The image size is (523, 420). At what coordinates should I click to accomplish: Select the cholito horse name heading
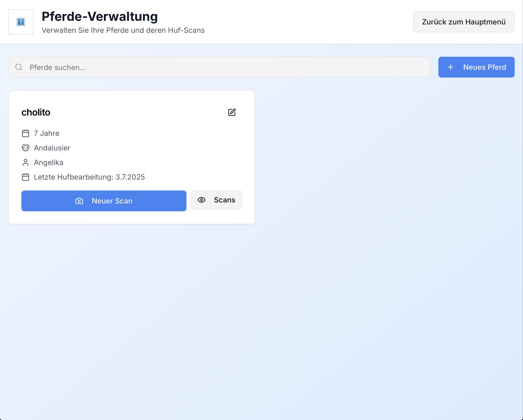(36, 112)
